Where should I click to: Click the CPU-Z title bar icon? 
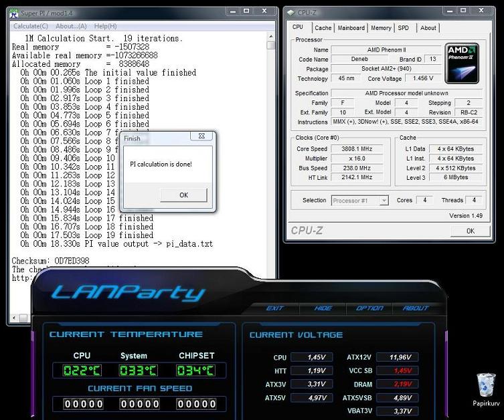coord(290,13)
